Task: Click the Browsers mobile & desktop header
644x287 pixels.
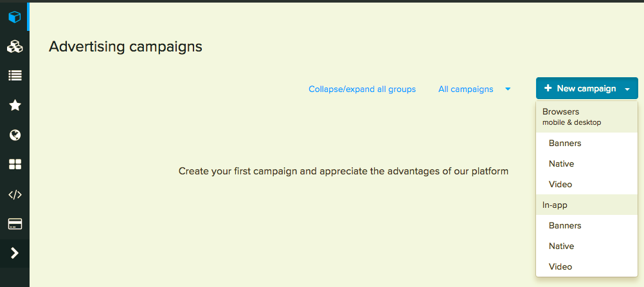Action: [571, 116]
